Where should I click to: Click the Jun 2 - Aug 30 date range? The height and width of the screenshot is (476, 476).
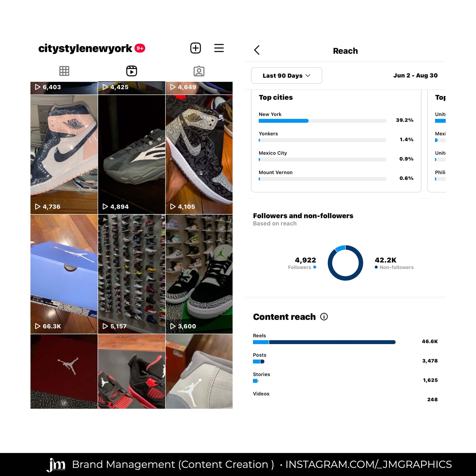415,75
